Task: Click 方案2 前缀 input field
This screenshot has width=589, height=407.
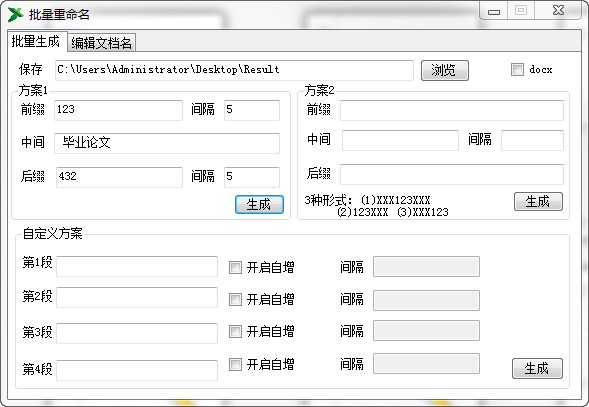Action: 452,110
